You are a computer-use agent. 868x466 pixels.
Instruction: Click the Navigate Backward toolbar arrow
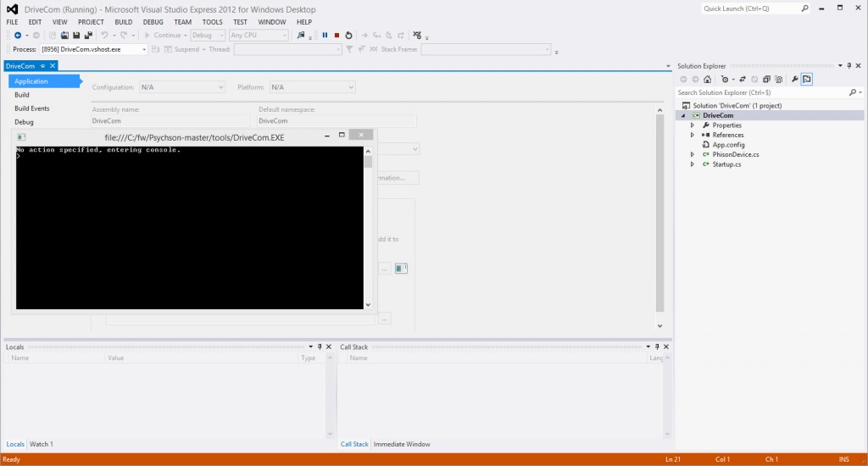(x=18, y=36)
